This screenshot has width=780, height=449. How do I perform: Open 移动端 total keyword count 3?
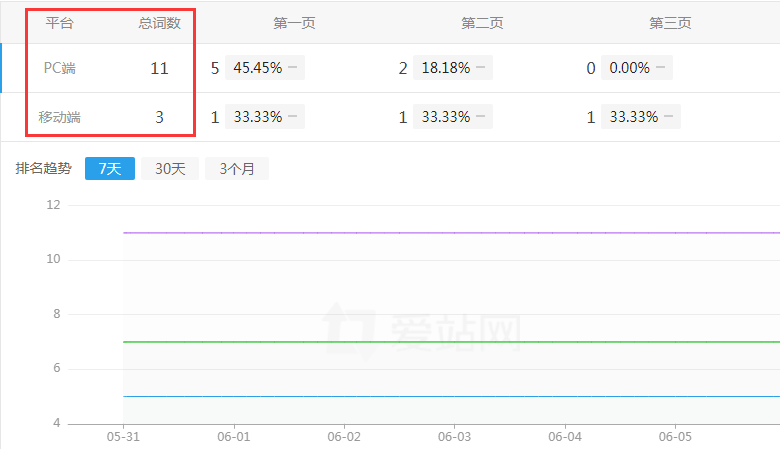click(x=159, y=117)
